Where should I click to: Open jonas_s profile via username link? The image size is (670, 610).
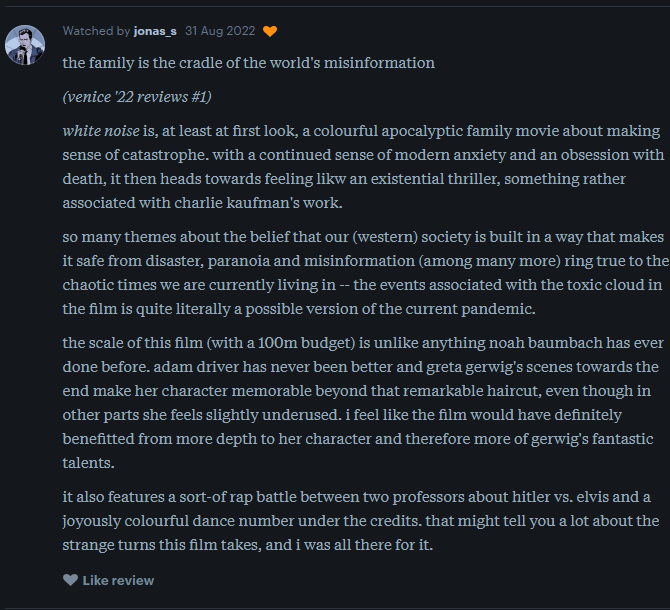[x=155, y=31]
